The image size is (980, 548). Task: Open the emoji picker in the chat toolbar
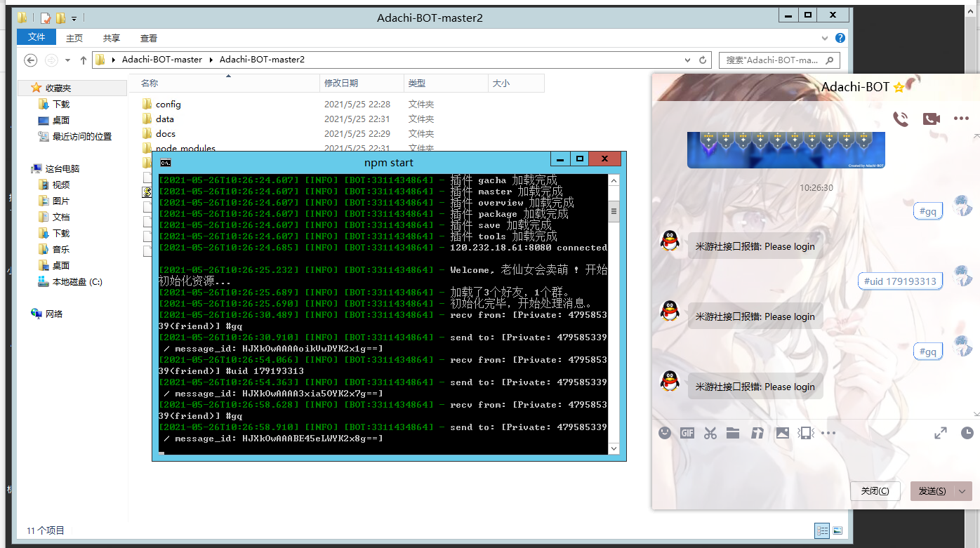pos(665,433)
